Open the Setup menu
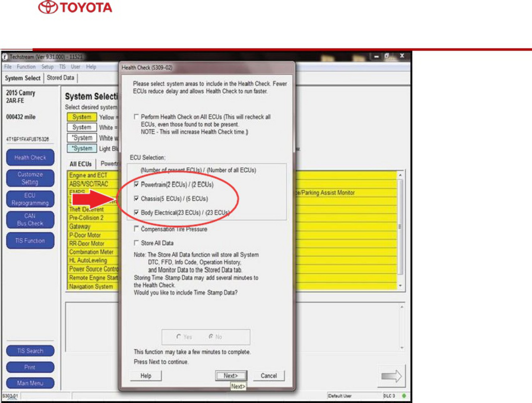The image size is (532, 403). point(47,67)
